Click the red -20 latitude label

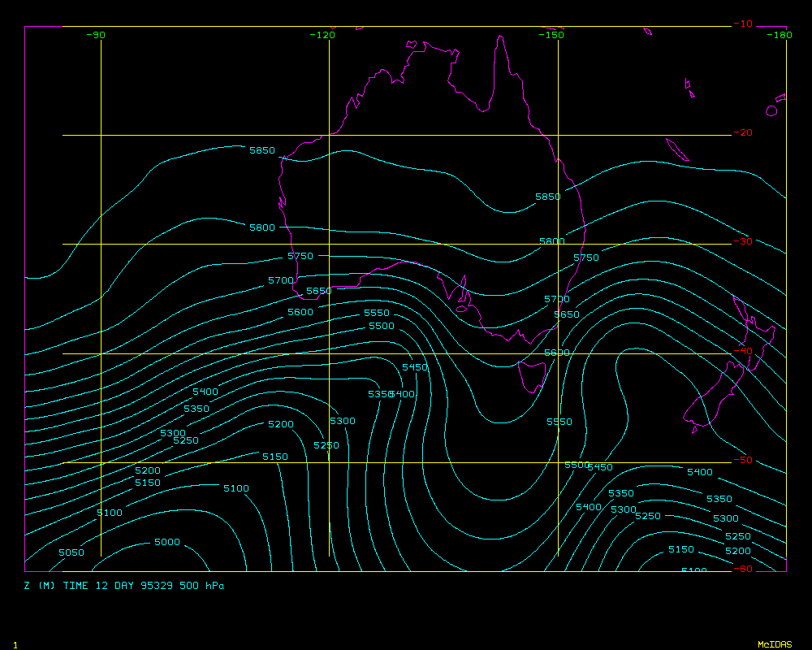click(x=742, y=133)
